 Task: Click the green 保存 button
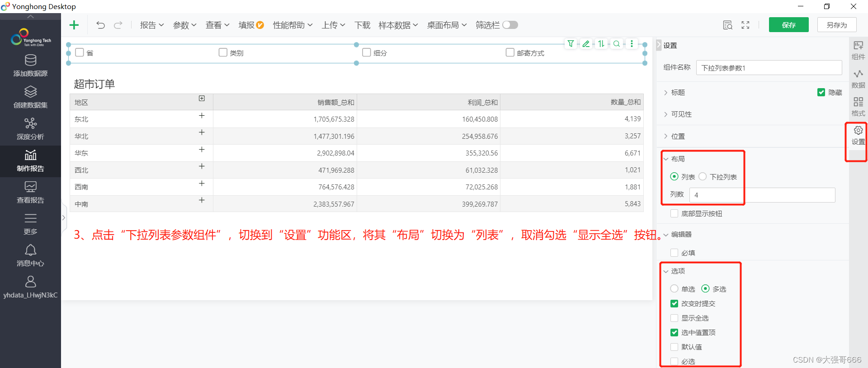pos(788,25)
